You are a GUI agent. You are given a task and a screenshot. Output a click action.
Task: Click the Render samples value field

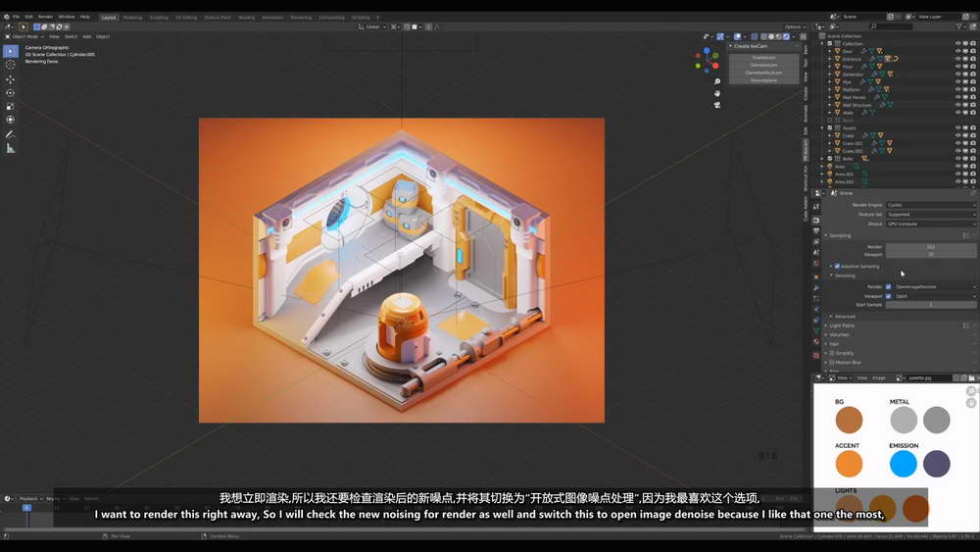[930, 247]
